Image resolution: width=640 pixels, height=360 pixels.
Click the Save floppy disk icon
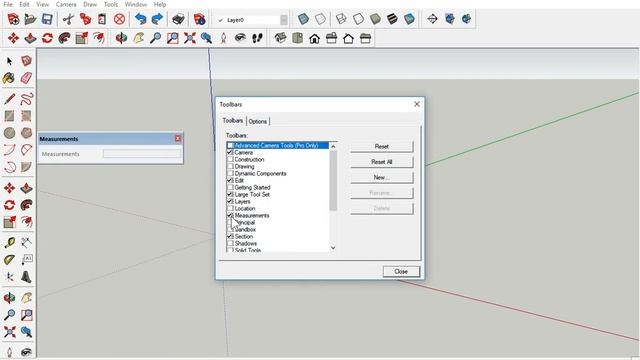point(47,19)
